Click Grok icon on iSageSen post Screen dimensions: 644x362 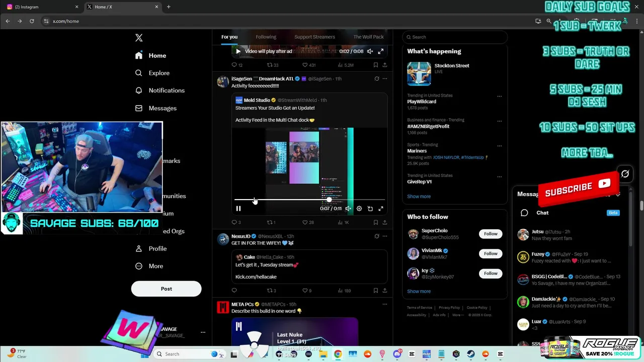(x=376, y=79)
